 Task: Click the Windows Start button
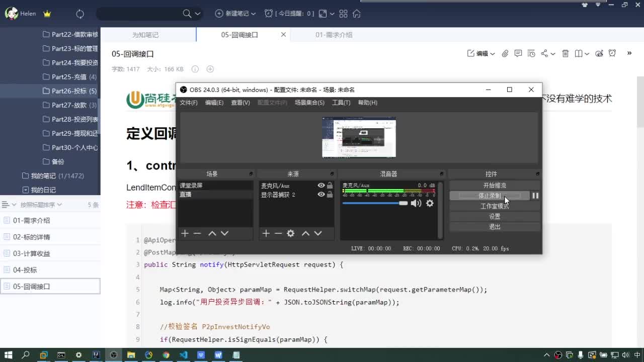point(9,354)
